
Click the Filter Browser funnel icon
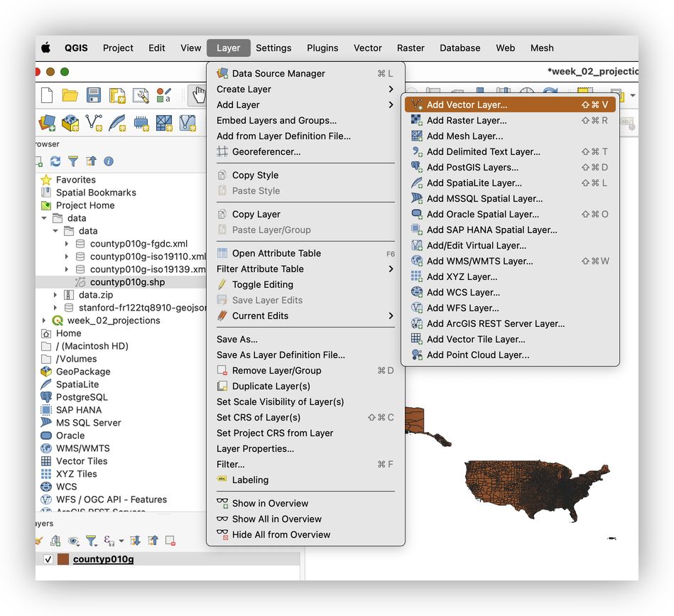click(x=73, y=161)
